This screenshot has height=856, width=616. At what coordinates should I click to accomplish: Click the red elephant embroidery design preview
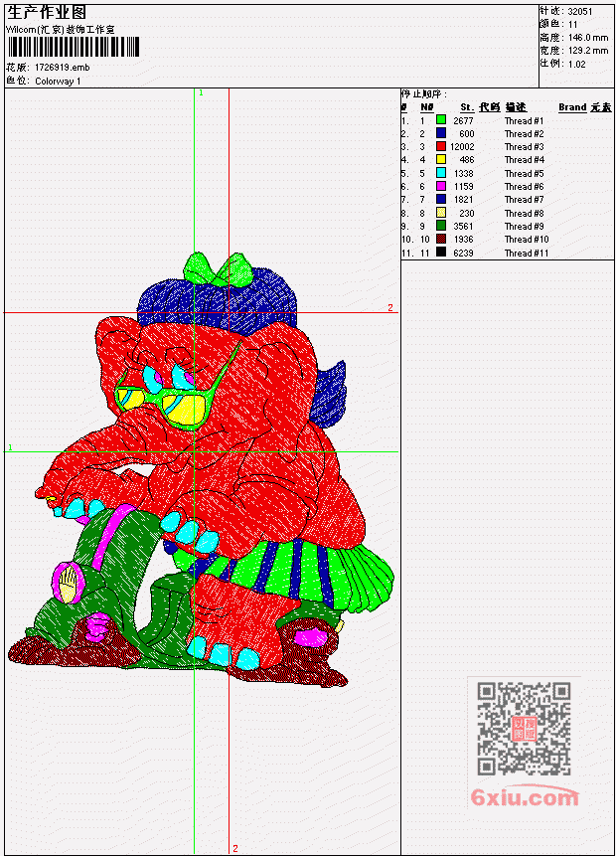coord(202,469)
